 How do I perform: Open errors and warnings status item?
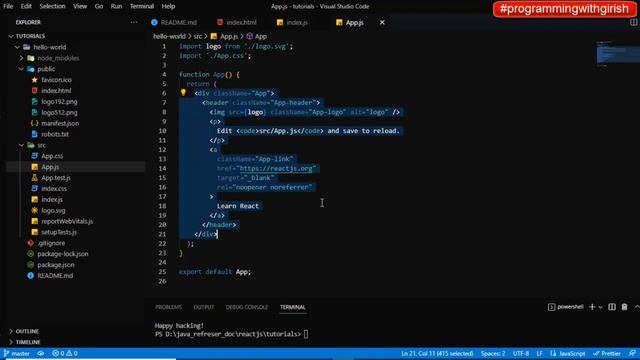tap(65, 353)
